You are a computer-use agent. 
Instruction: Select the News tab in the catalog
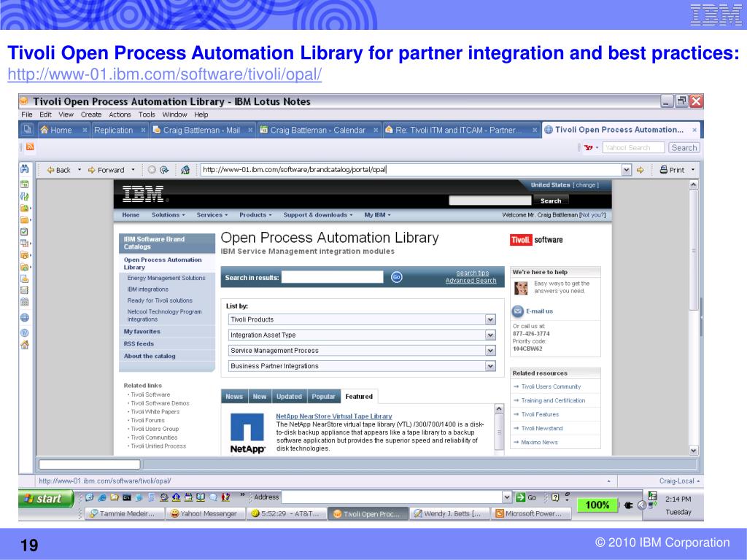tap(234, 396)
